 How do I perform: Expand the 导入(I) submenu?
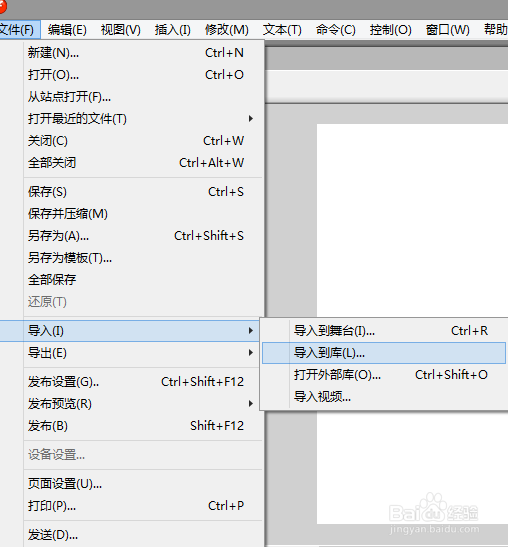pyautogui.click(x=130, y=331)
